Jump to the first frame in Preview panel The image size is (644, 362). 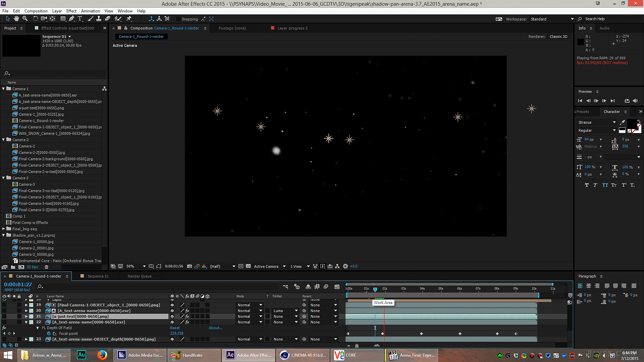click(x=580, y=101)
